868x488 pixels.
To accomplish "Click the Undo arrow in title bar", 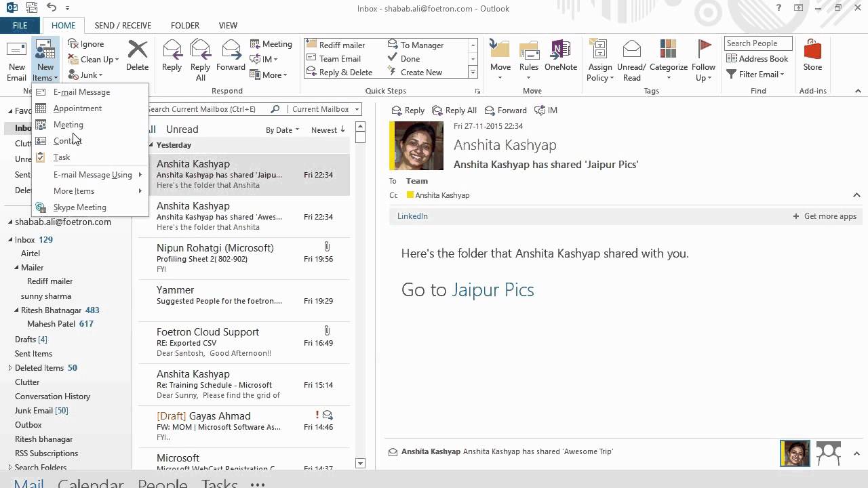I will point(52,8).
